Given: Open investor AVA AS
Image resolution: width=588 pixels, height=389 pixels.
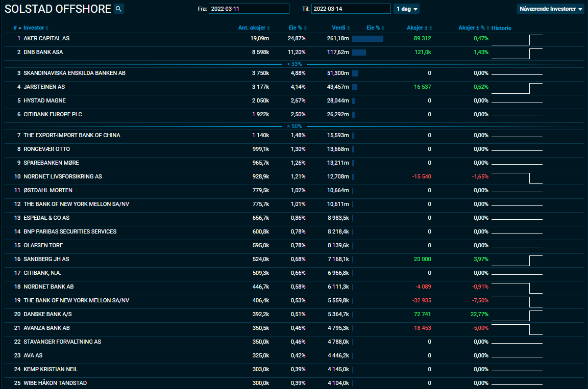Looking at the screenshot, I should pyautogui.click(x=33, y=356).
